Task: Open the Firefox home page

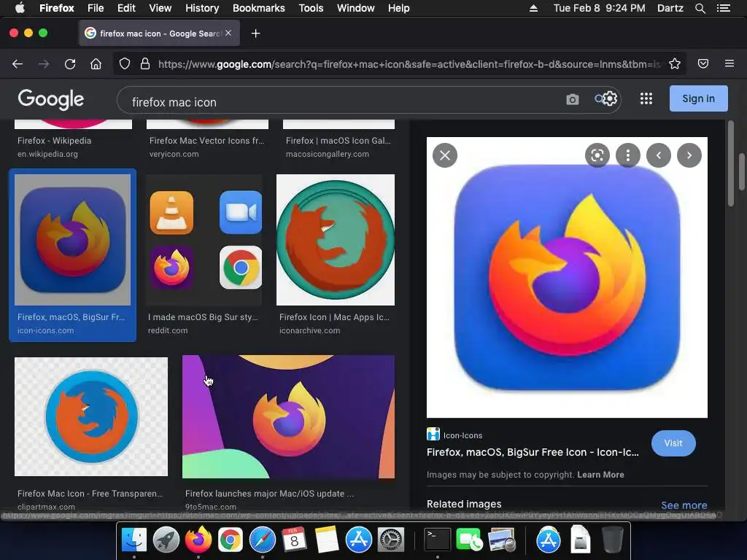Action: (x=96, y=64)
